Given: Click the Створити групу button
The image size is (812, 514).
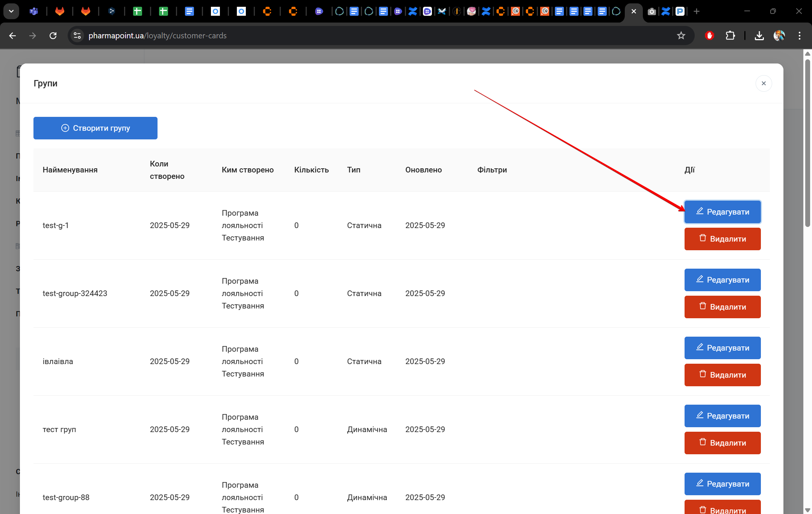Looking at the screenshot, I should coord(95,128).
